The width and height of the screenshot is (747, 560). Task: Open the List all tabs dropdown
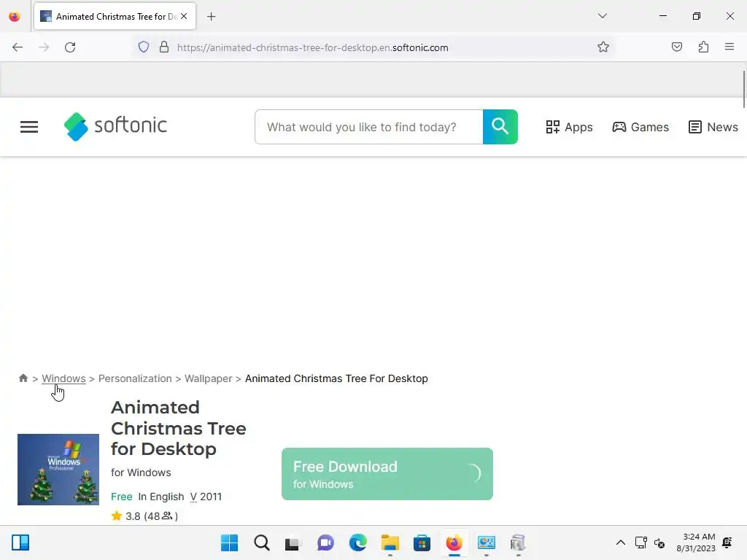coord(602,16)
